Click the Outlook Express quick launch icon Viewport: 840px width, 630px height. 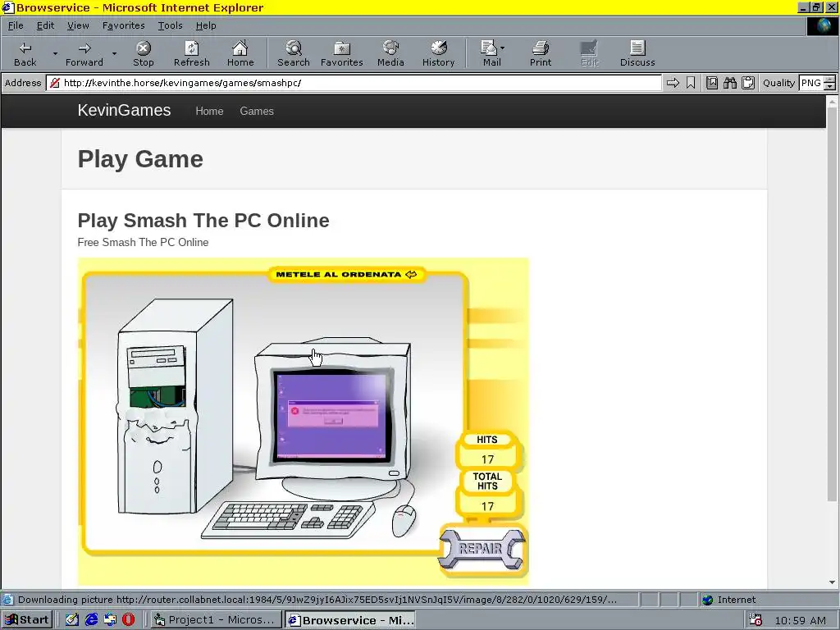[110, 619]
